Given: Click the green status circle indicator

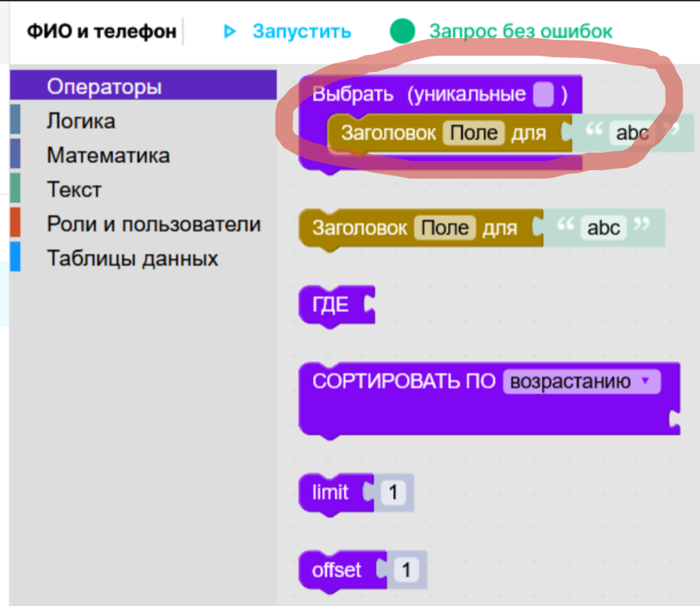Looking at the screenshot, I should coord(402,31).
